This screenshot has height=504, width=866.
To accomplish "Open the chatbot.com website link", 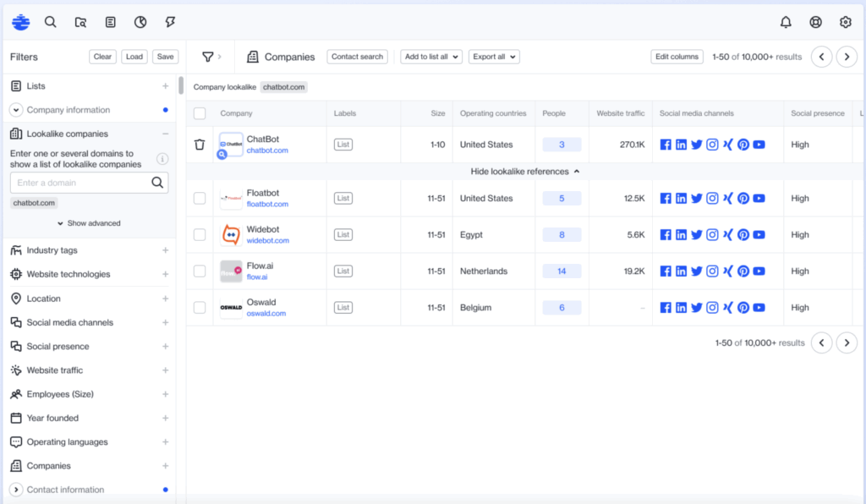I will (269, 150).
